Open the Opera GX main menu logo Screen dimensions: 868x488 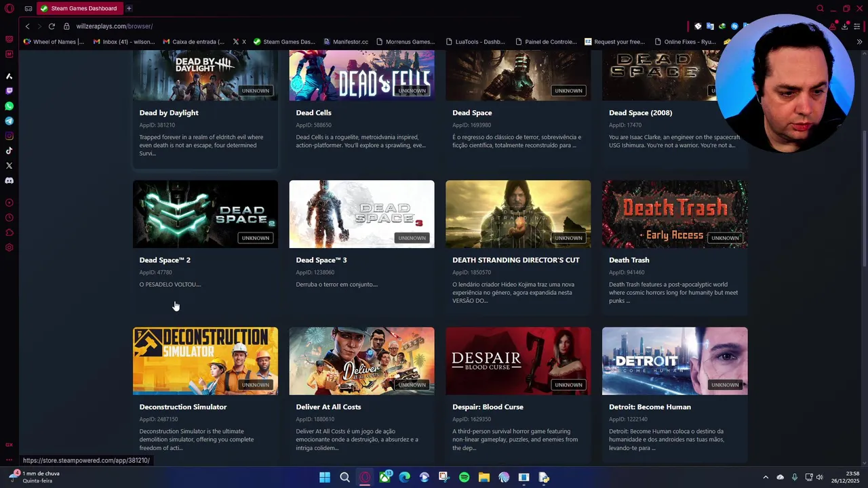point(9,8)
